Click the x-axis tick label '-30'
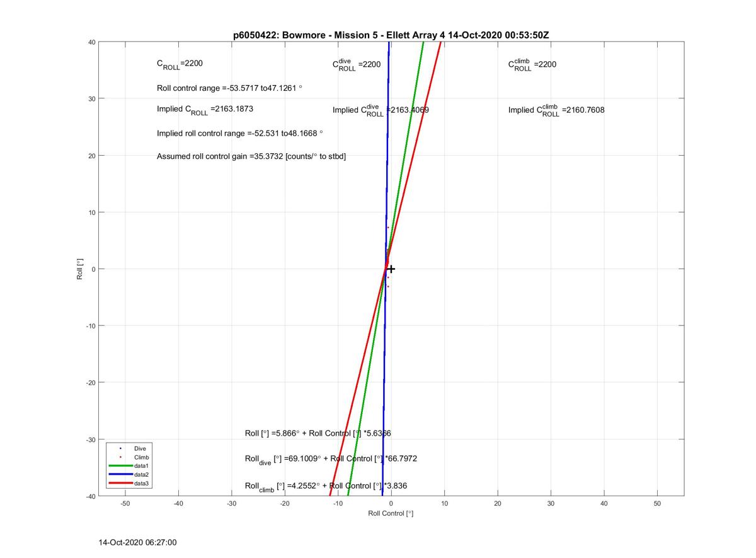This screenshot has width=756, height=558. tap(231, 504)
